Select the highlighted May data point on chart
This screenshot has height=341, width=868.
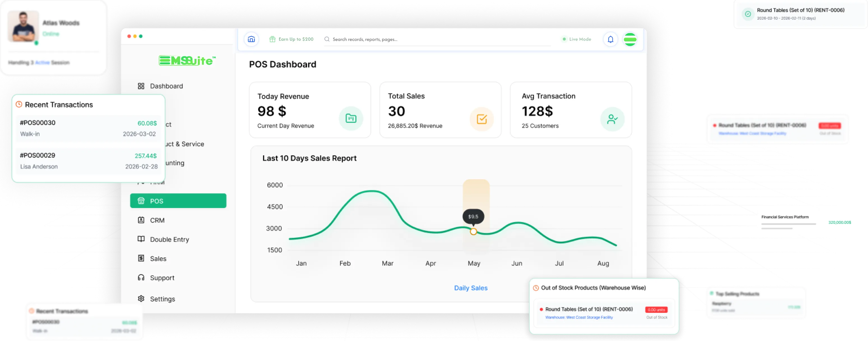[x=473, y=231]
